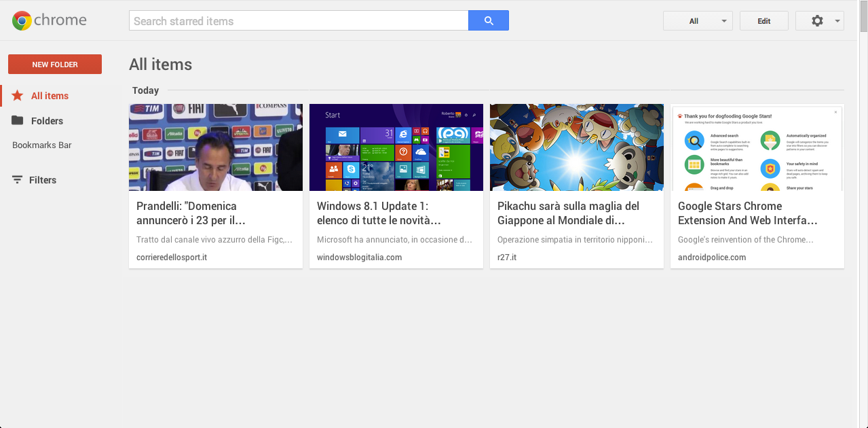868x428 pixels.
Task: Click the Chrome logo icon
Action: click(x=22, y=21)
